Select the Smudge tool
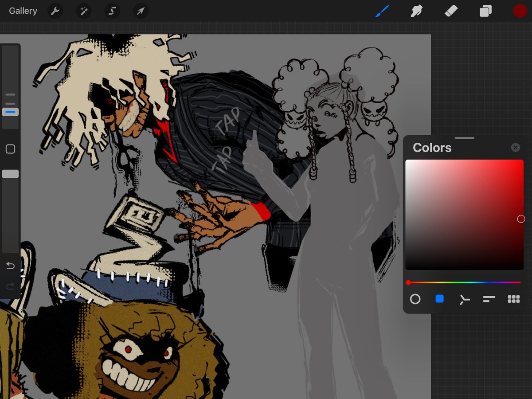 (416, 11)
